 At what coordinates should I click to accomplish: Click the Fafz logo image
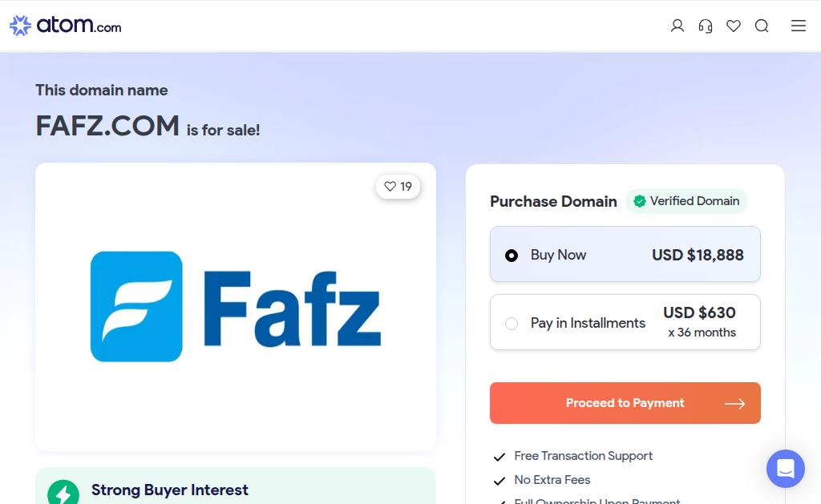click(x=236, y=307)
